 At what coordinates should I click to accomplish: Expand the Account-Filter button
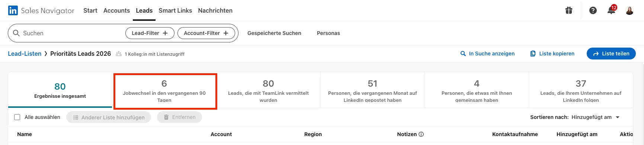[206, 33]
